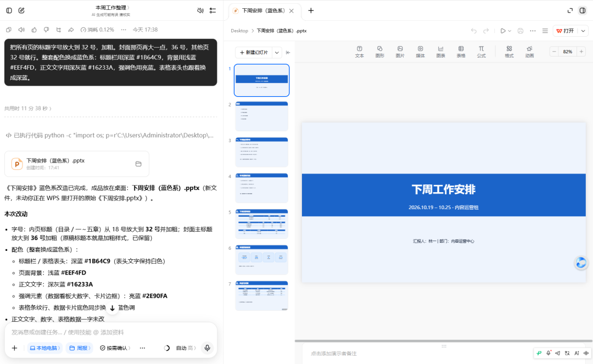Give the message a thumbs up

coord(34,30)
